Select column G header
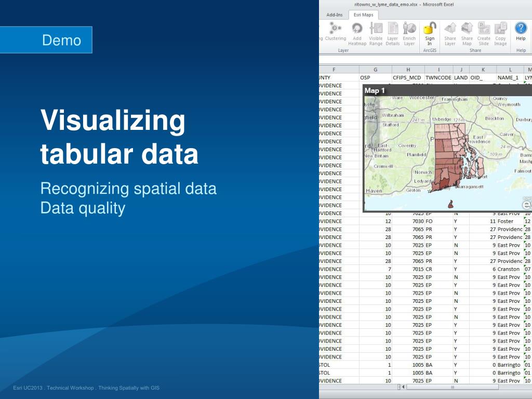 click(x=375, y=70)
